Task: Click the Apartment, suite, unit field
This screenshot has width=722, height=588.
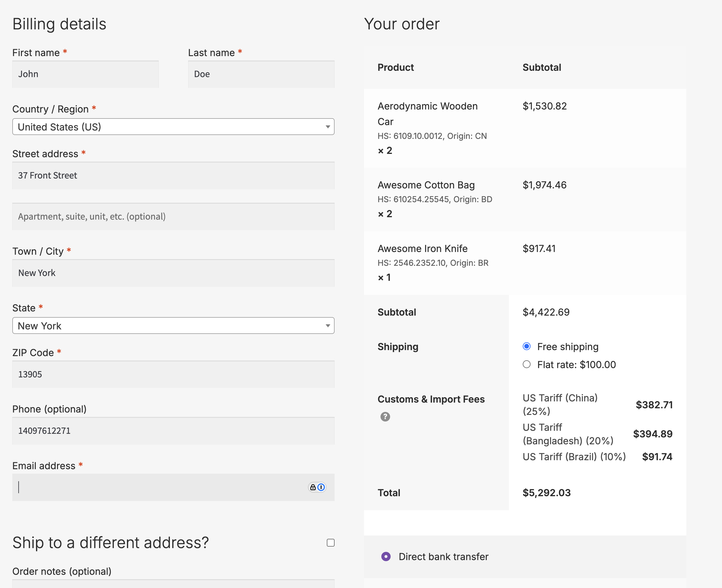Action: 173,216
